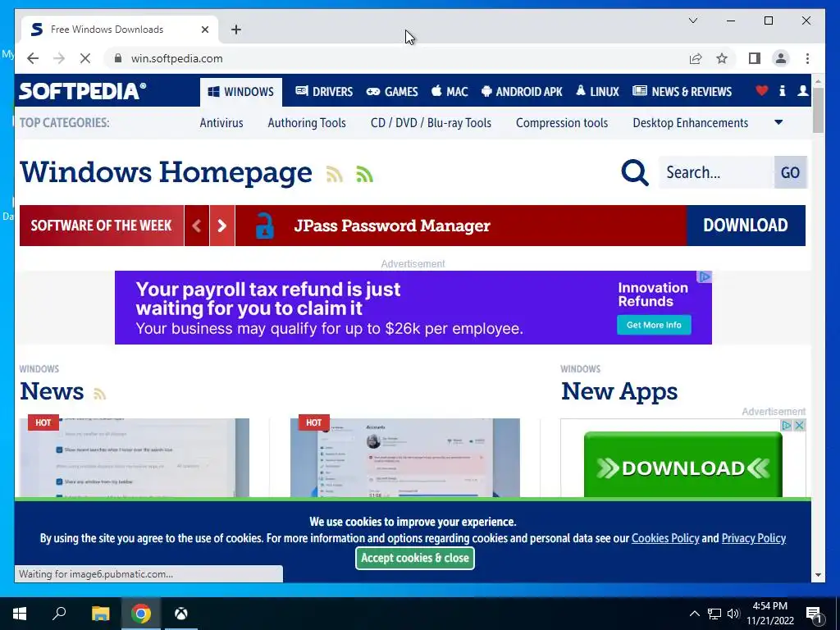
Task: Open CD / DVD / Blu-ray Tools category
Action: 431,123
